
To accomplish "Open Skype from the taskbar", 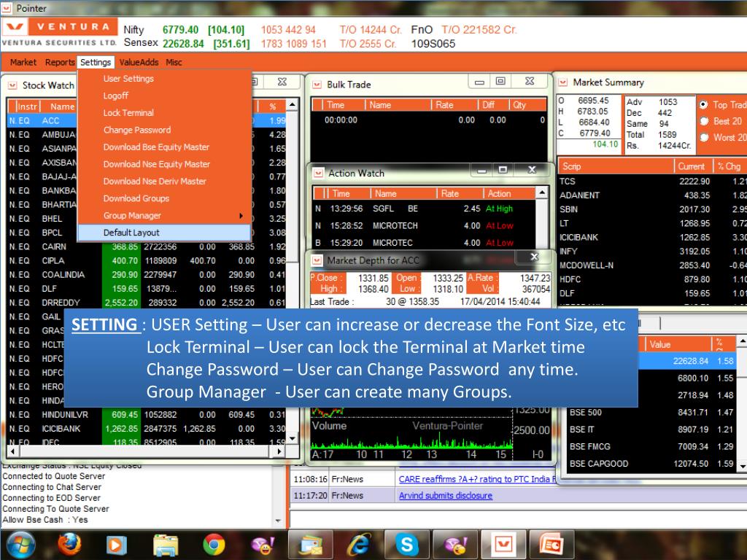I will (x=407, y=545).
